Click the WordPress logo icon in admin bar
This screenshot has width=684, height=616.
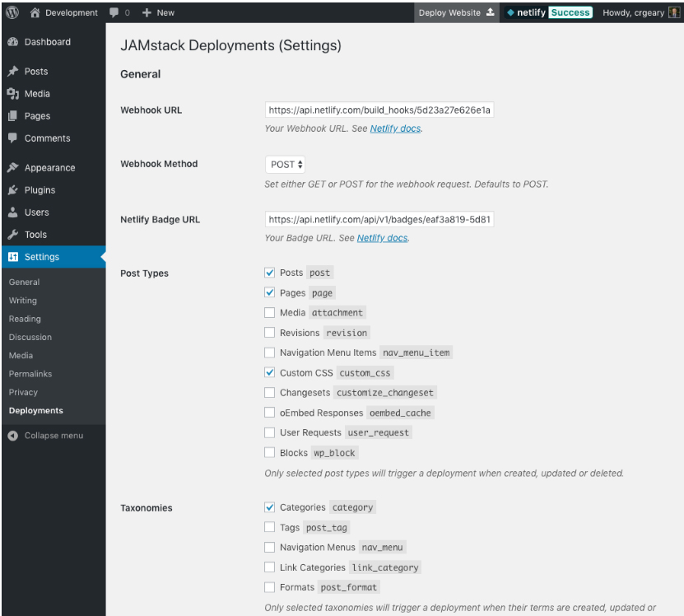coord(13,12)
